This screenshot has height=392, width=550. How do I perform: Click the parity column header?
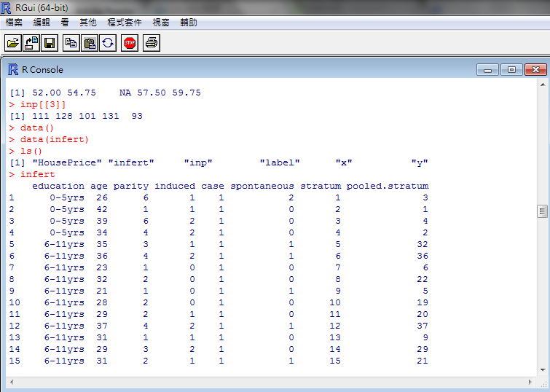click(131, 186)
